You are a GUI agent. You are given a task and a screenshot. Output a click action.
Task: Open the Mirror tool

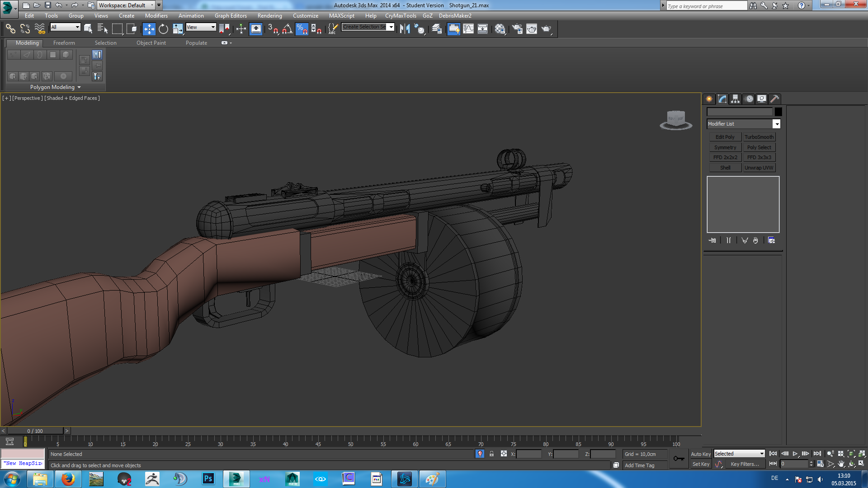405,29
